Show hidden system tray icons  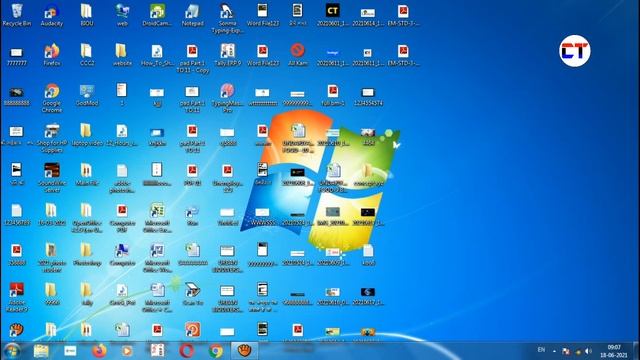click(x=554, y=351)
